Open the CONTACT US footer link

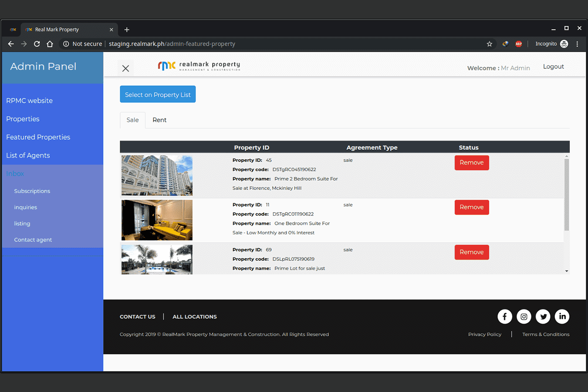[138, 317]
